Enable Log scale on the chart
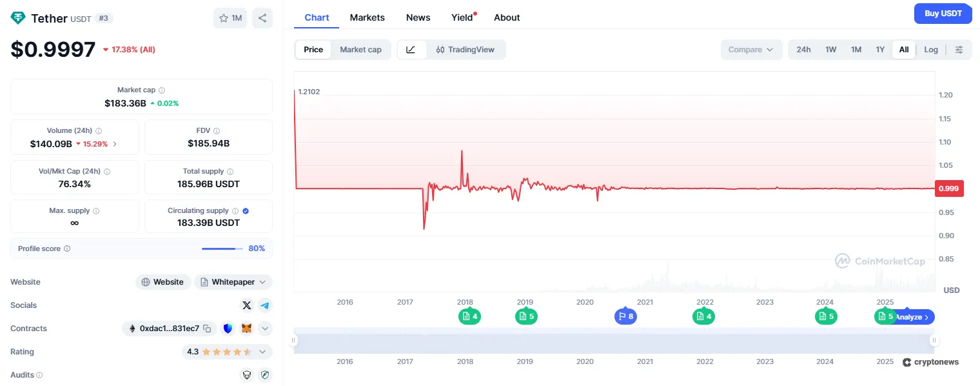Viewport: 980px width, 386px height. tap(931, 49)
